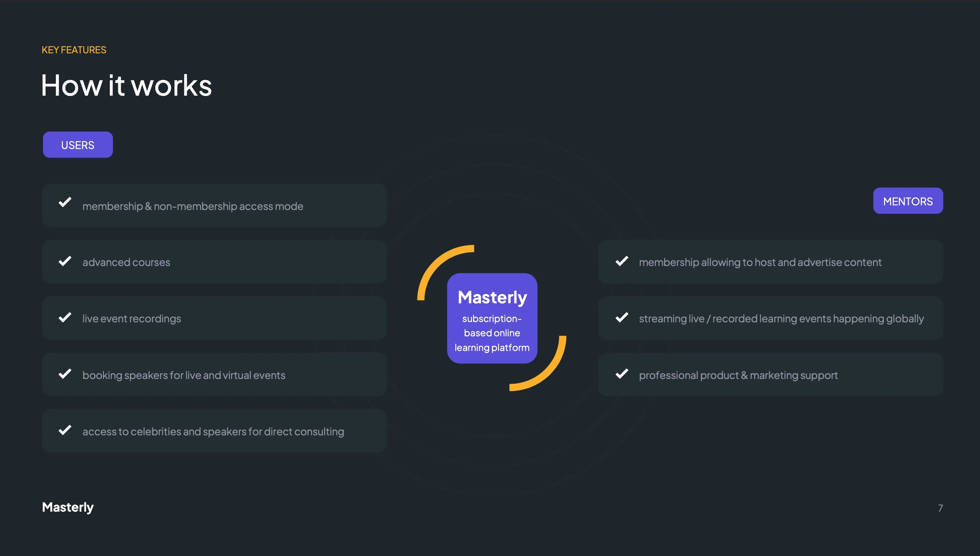Viewport: 980px width, 556px height.
Task: Click checkmark next to booking speakers item
Action: [x=65, y=374]
